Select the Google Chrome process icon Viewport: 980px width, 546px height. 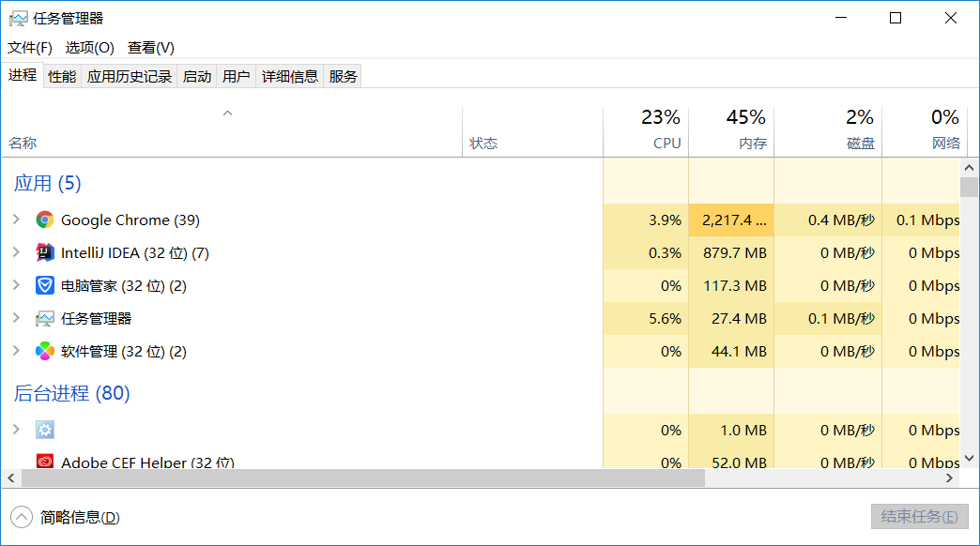(x=44, y=220)
